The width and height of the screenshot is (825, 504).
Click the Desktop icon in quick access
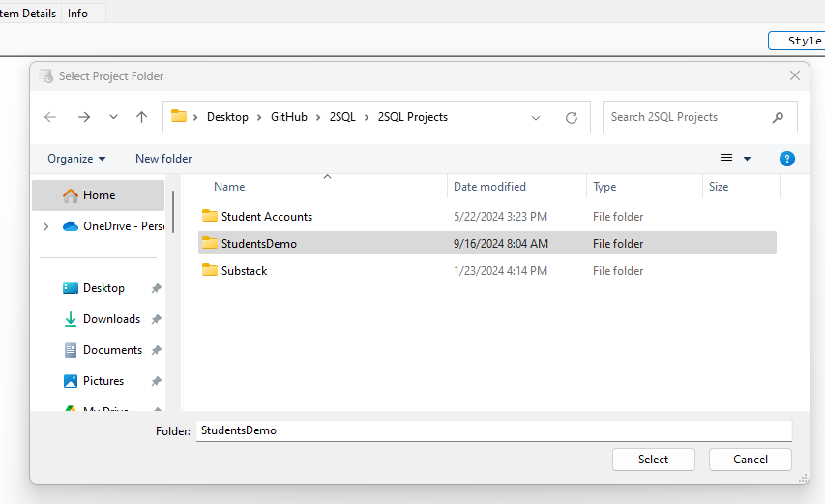[70, 288]
